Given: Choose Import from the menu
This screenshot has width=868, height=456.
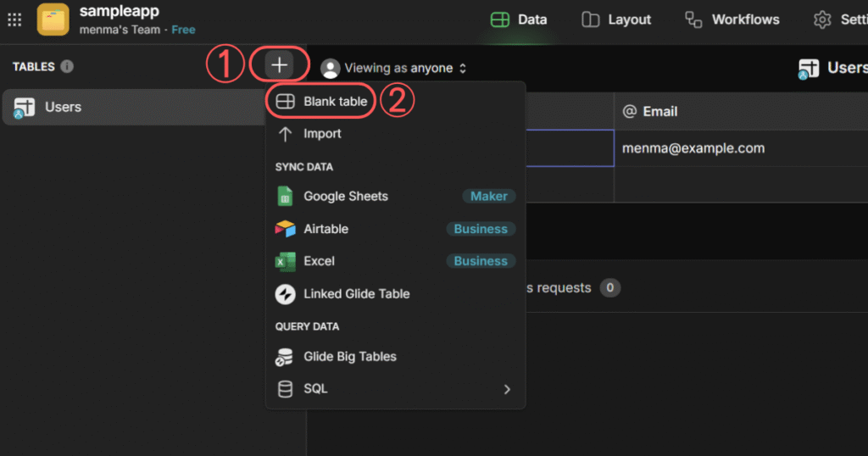Looking at the screenshot, I should [x=395, y=133].
